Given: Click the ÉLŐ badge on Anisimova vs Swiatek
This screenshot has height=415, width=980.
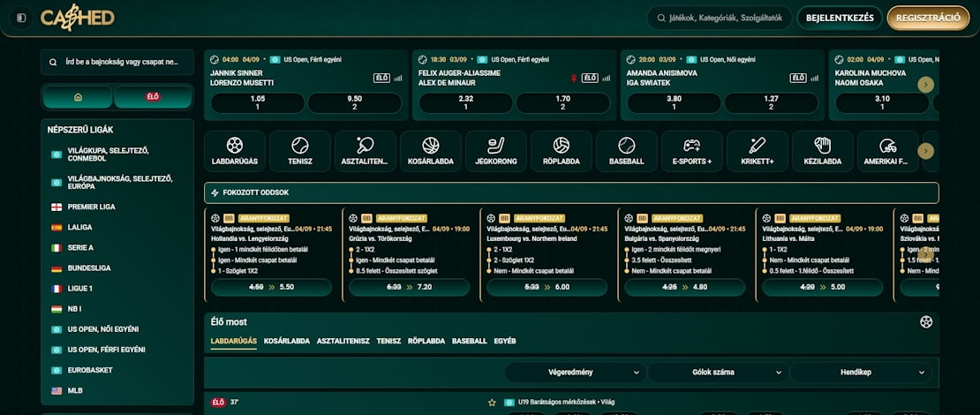Looking at the screenshot, I should tap(798, 78).
